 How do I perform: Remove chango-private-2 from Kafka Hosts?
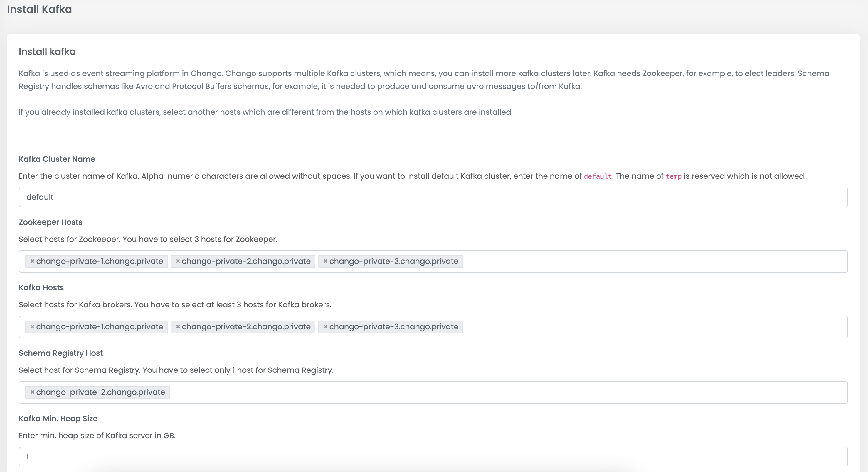pyautogui.click(x=178, y=326)
